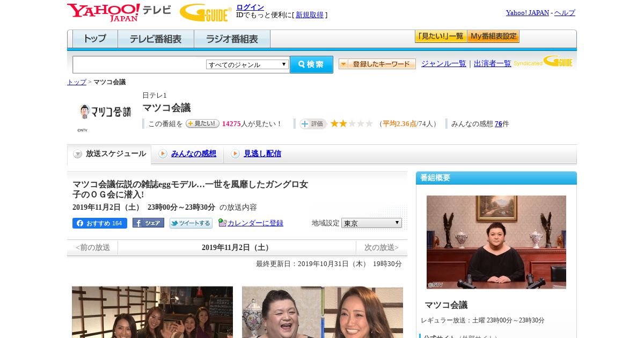Image resolution: width=644 pixels, height=338 pixels.
Task: Switch to みんなの感想 tab
Action: pyautogui.click(x=194, y=153)
